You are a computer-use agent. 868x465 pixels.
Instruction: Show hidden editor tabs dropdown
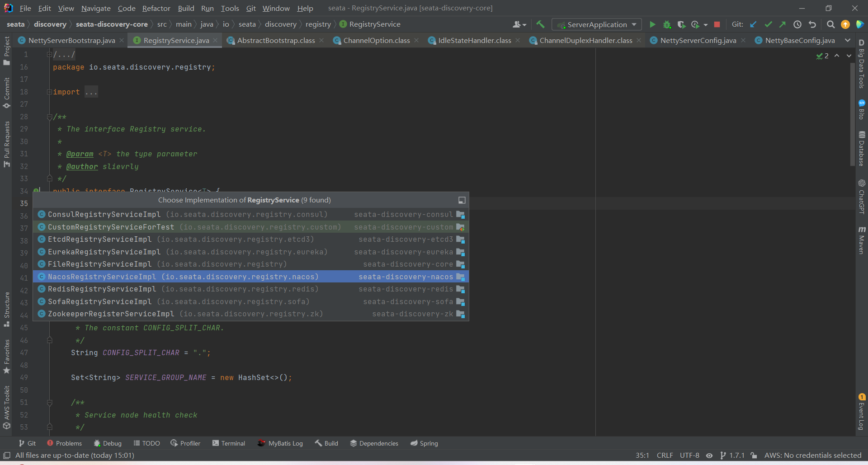tap(847, 40)
